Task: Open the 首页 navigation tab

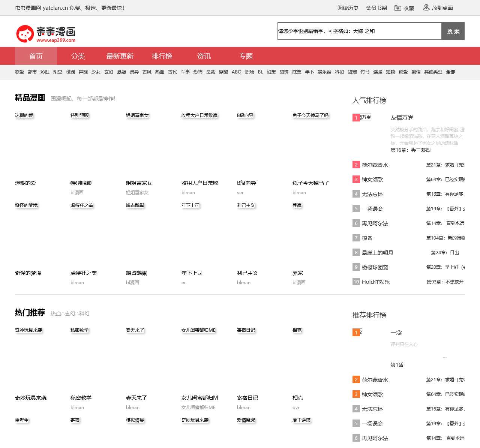Action: pos(36,56)
